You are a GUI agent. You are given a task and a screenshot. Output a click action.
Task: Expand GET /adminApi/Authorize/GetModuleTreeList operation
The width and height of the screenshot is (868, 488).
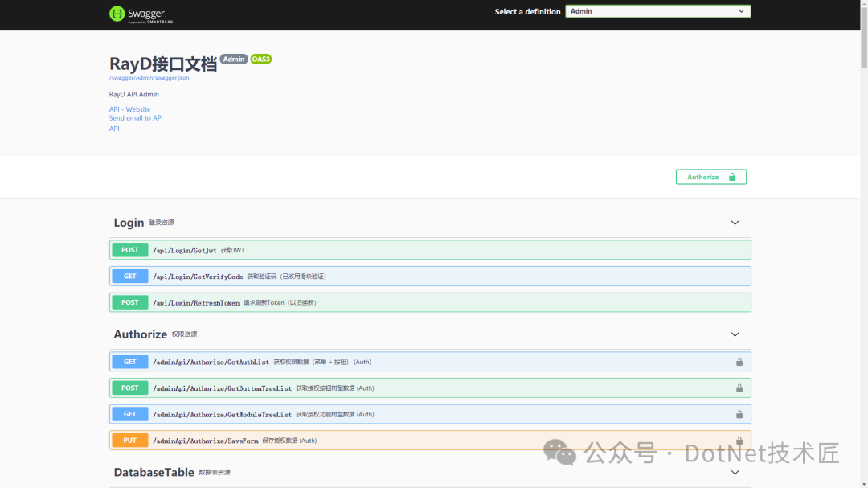(x=430, y=414)
